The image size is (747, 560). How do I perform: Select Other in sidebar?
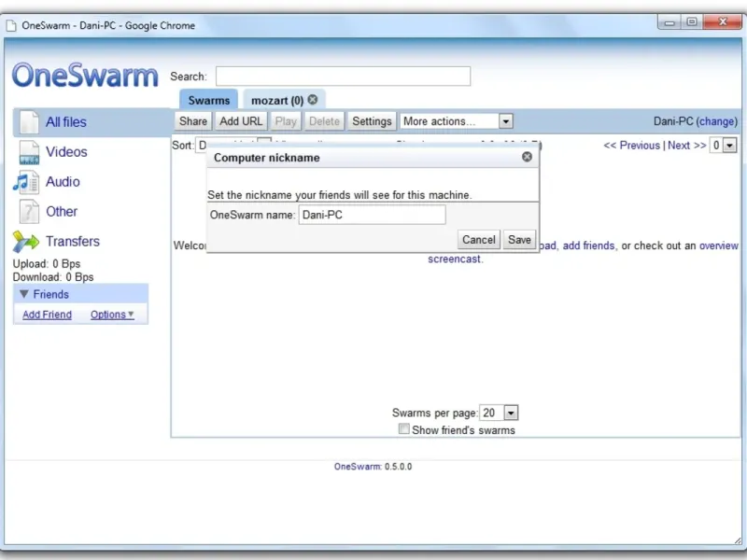pos(62,212)
